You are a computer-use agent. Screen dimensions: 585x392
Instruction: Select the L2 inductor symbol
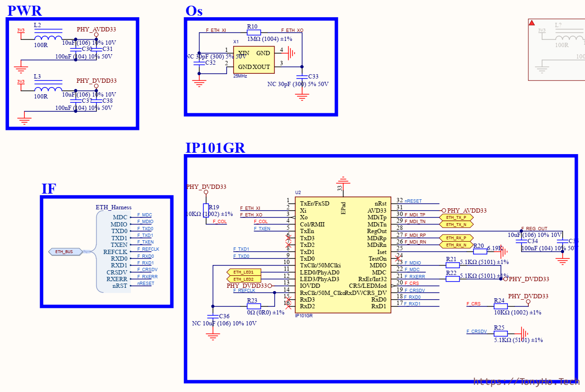pyautogui.click(x=48, y=38)
